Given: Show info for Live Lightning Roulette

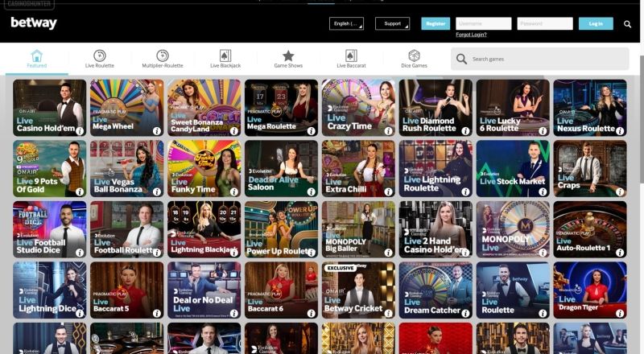Looking at the screenshot, I should (465, 191).
